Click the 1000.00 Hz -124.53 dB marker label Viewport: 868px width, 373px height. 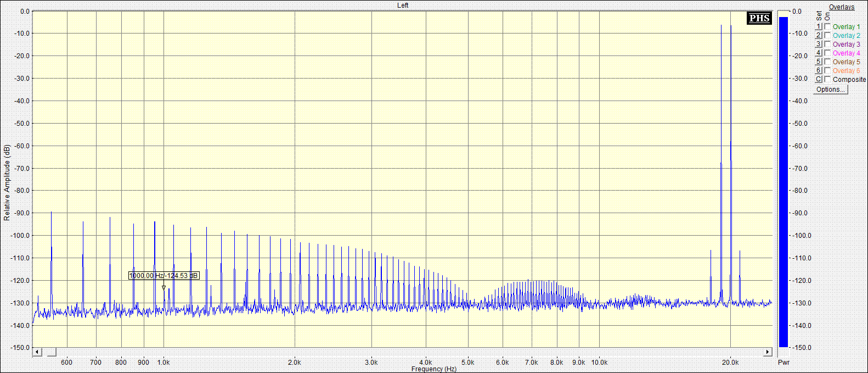pyautogui.click(x=164, y=275)
